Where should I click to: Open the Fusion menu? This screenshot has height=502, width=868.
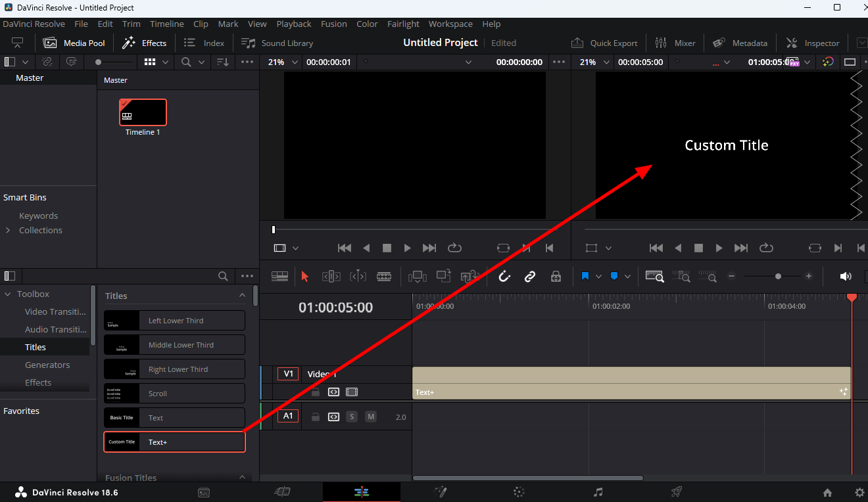(x=334, y=24)
